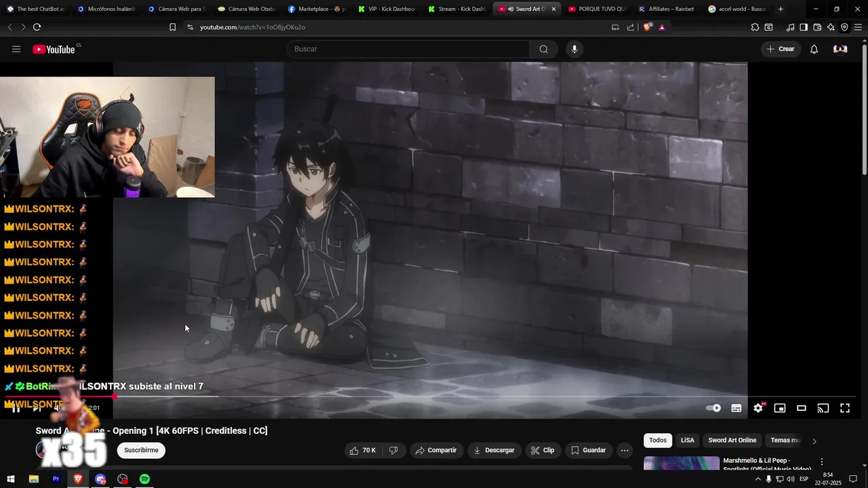Click the share page icon in address bar
Screen dimensions: 868x488
[x=631, y=27]
